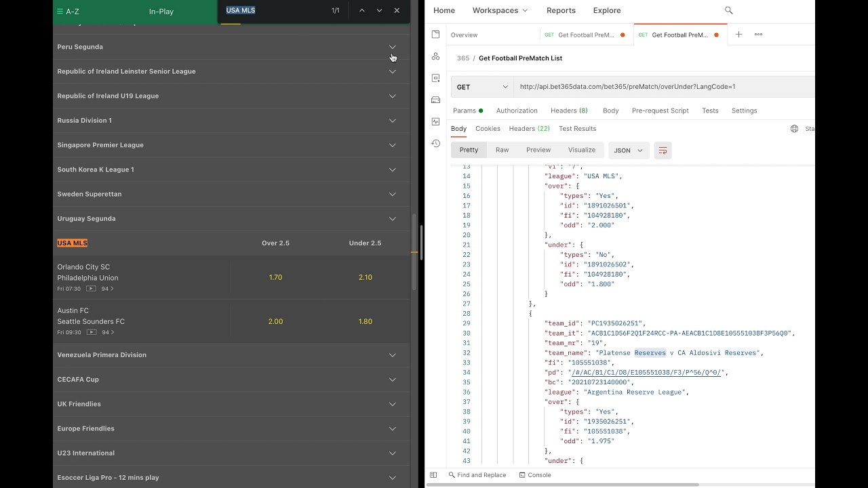Screen dimensions: 868x488
Task: Expand Russia Division 1 chevron
Action: tap(392, 121)
